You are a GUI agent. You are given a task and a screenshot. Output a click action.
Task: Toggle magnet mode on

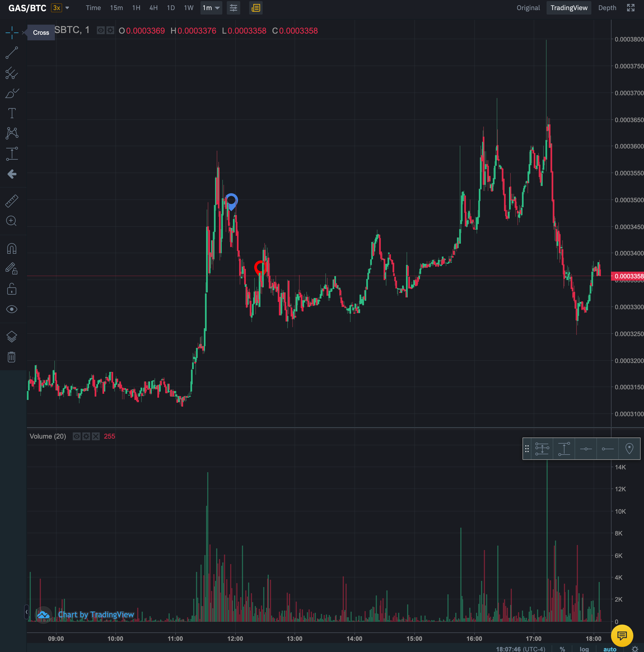[x=12, y=249]
